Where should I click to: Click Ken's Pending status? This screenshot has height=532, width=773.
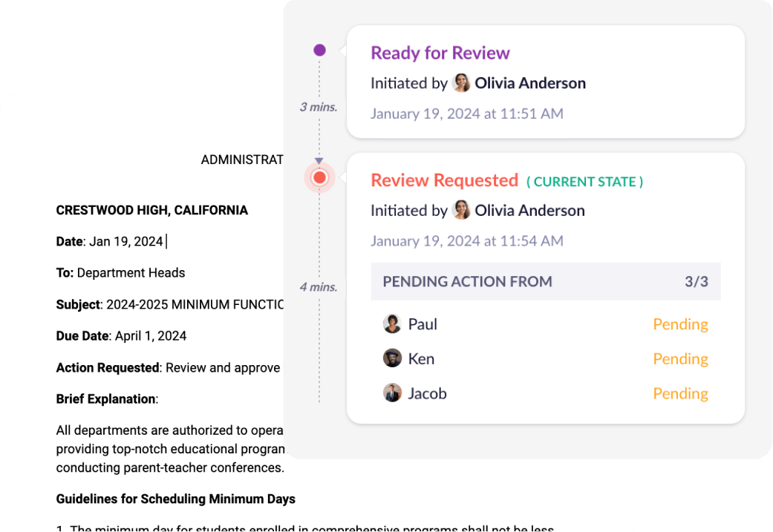coord(680,359)
